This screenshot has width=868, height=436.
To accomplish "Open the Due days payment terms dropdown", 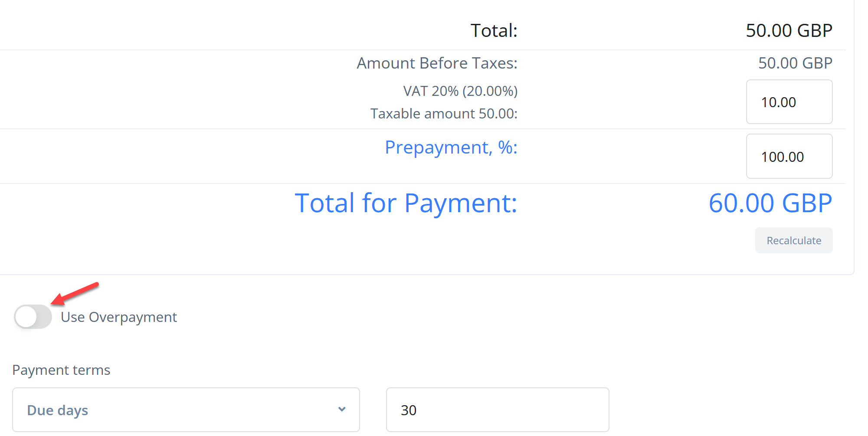I will tap(186, 410).
